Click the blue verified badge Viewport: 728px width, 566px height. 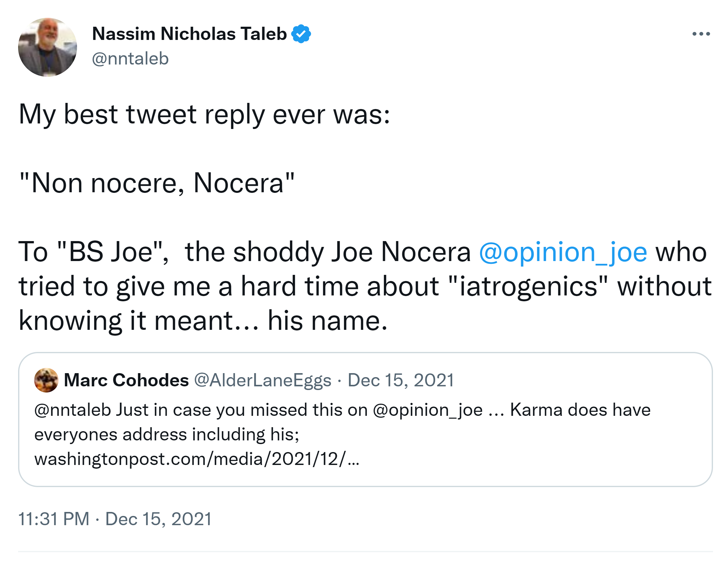tap(301, 34)
